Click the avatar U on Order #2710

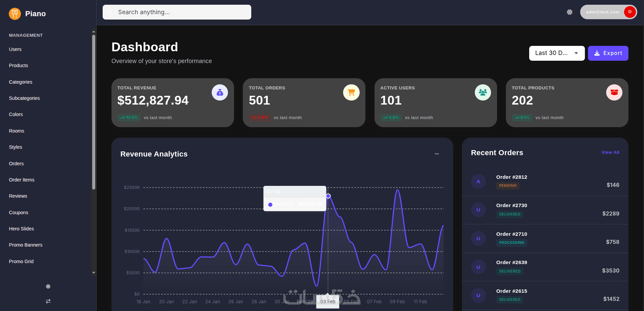click(478, 238)
